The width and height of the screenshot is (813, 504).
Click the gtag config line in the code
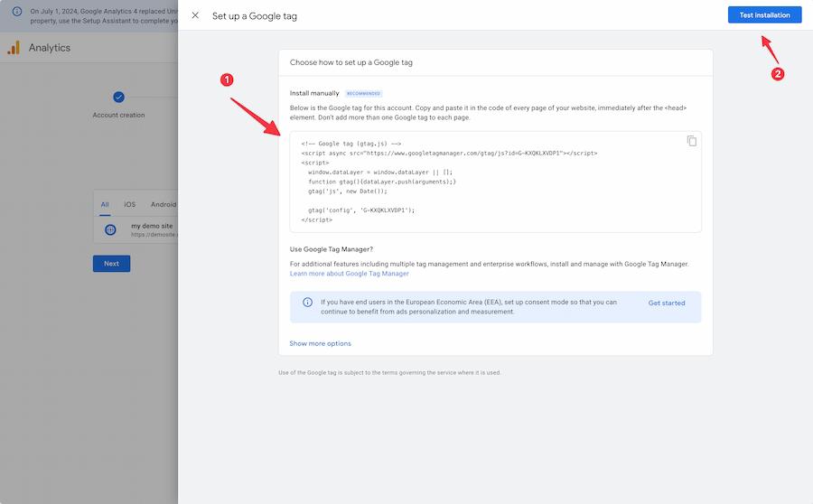coord(361,210)
